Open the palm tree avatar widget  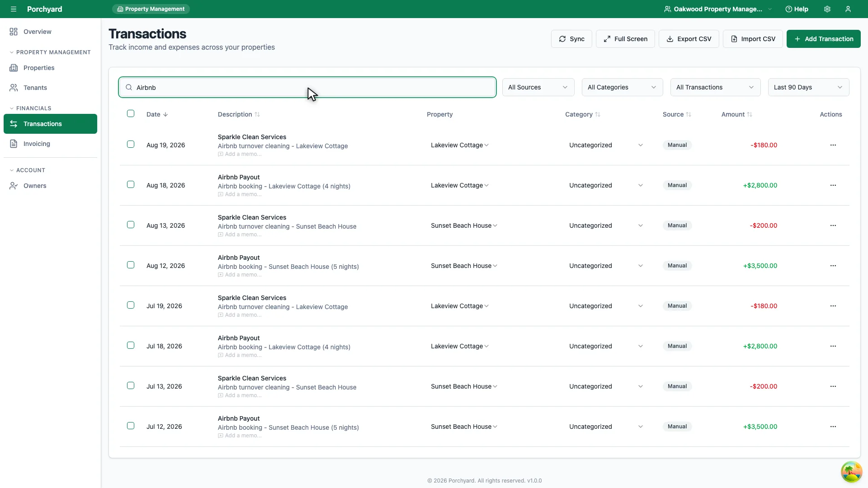851,472
